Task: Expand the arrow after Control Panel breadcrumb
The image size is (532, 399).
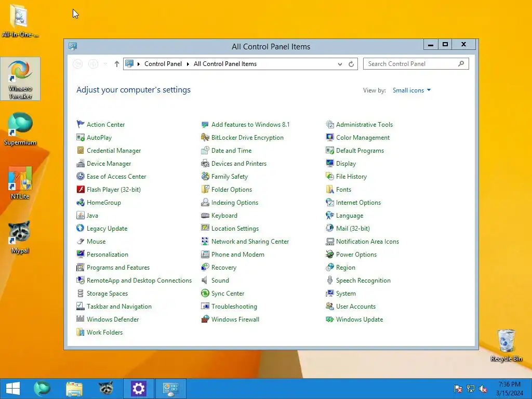Action: point(188,64)
